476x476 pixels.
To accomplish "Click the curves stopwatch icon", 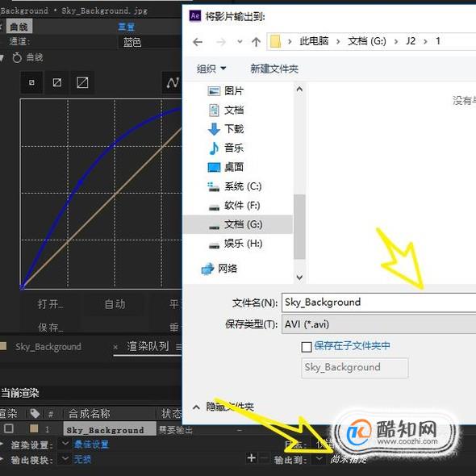I will (x=17, y=57).
